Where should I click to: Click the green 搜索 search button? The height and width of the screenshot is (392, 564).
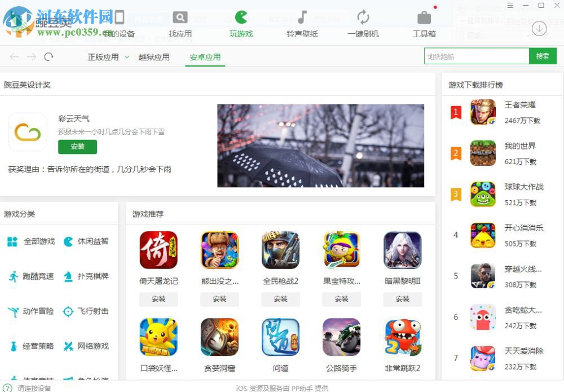coord(543,56)
